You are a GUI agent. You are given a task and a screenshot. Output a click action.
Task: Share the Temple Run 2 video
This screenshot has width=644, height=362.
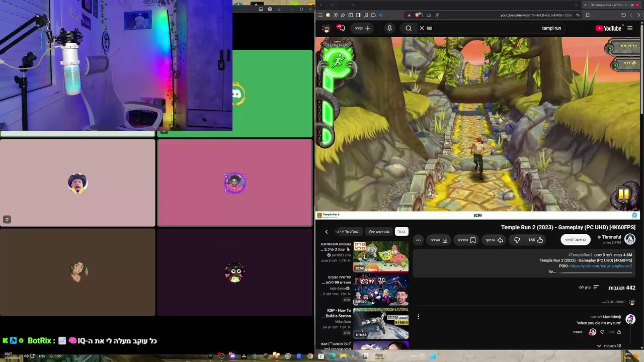pos(494,240)
